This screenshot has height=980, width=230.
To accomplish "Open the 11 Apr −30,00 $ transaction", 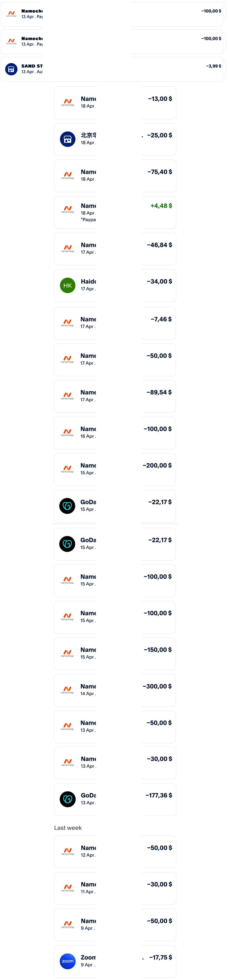I will coord(115,888).
